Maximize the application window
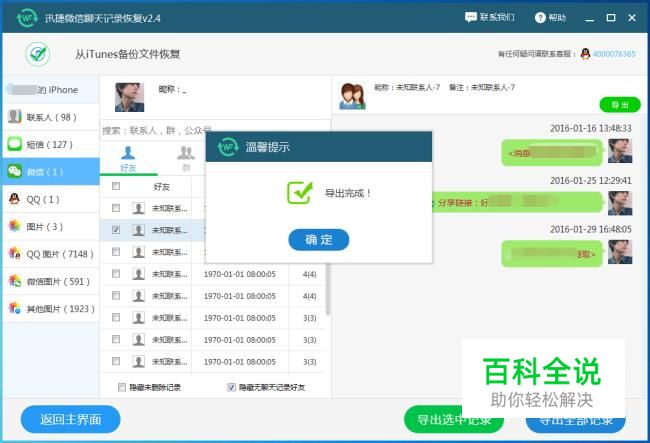The image size is (650, 443). 611,18
